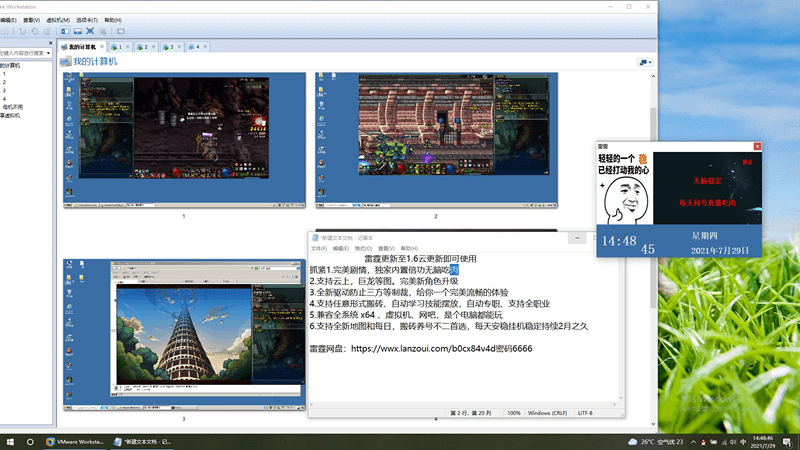Open the 虚拟机(M) menu in VMware
Screen dimensions: 800x450
(x=58, y=20)
